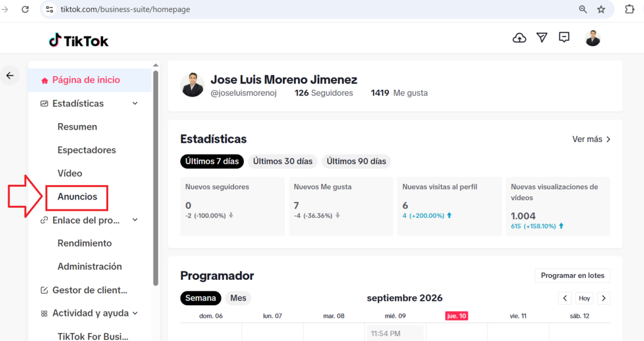The width and height of the screenshot is (644, 341).
Task: Collapse the Enlace del pro... chevron
Action: click(x=135, y=220)
